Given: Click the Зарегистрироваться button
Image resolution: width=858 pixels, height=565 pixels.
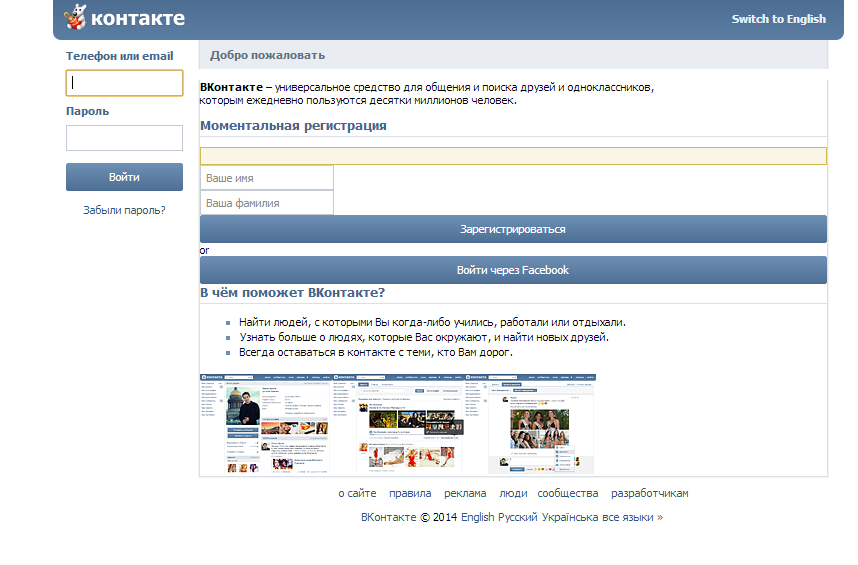Looking at the screenshot, I should (513, 229).
